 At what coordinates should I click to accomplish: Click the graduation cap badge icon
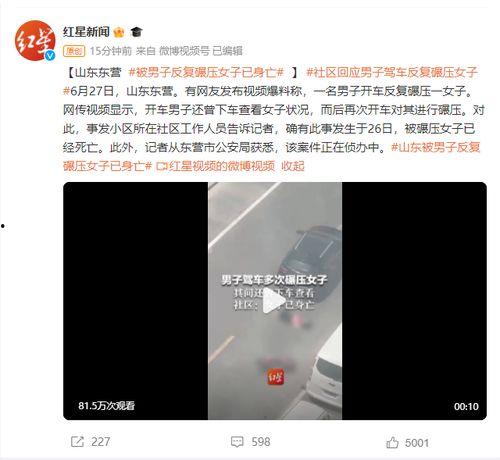[x=136, y=32]
